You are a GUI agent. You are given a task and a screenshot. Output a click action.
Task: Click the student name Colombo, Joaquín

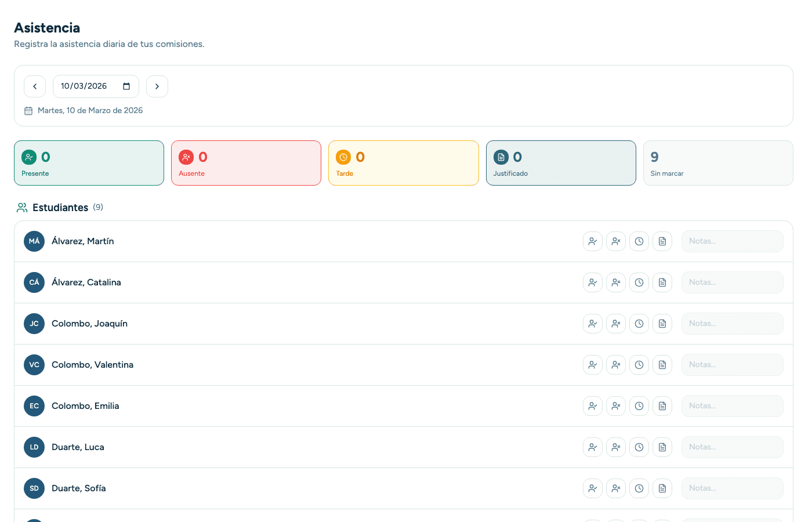[89, 324]
